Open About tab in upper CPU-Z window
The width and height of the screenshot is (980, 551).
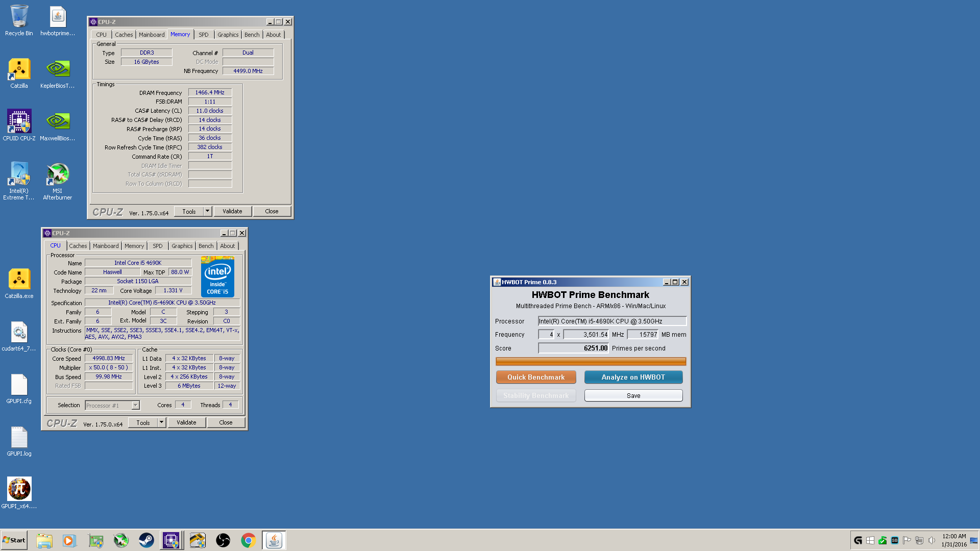(274, 35)
